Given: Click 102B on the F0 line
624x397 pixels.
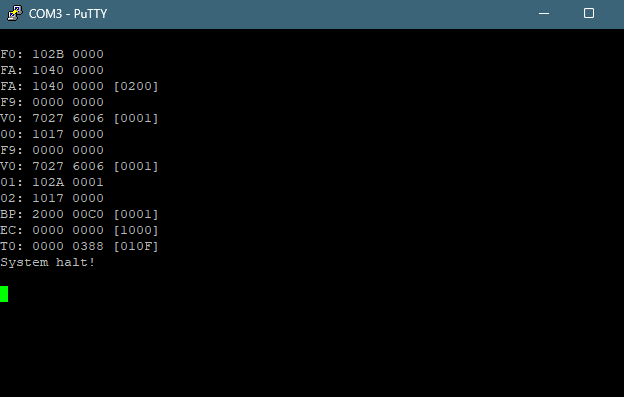Looking at the screenshot, I should [x=48, y=54].
